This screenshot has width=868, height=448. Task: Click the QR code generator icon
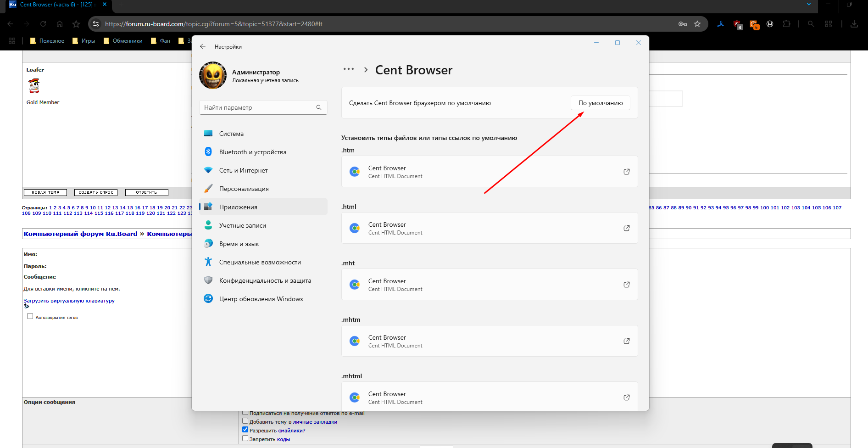[828, 24]
